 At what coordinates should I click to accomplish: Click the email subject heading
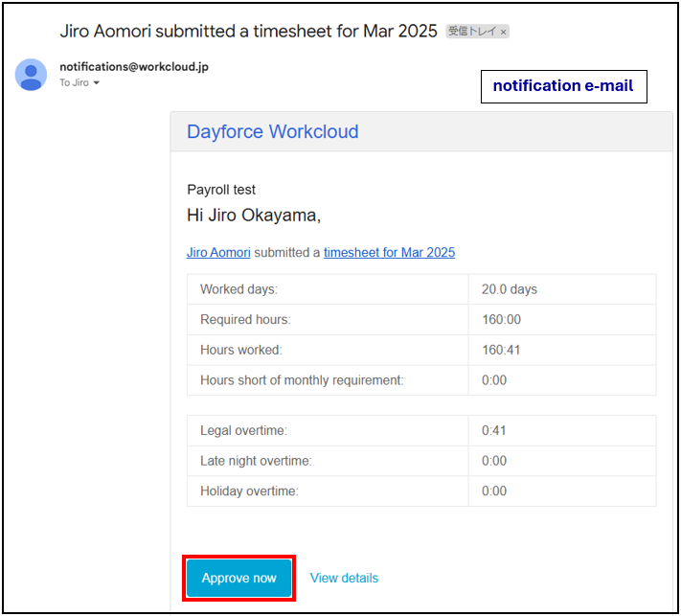248,31
